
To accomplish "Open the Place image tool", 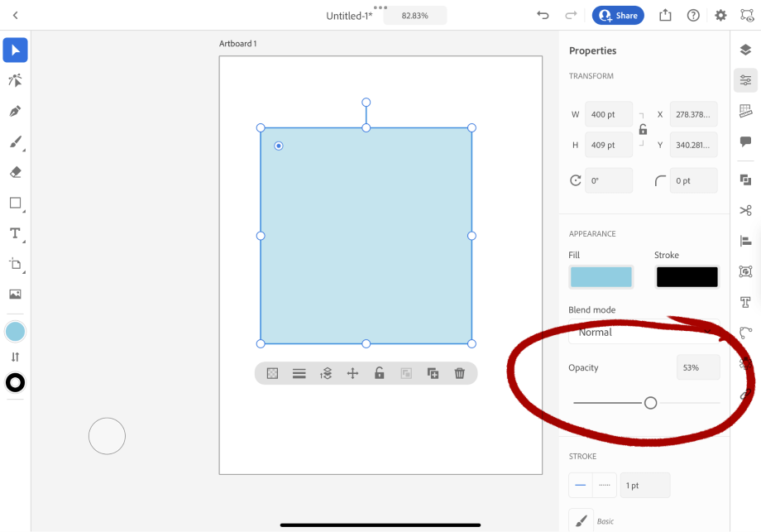I will point(15,295).
